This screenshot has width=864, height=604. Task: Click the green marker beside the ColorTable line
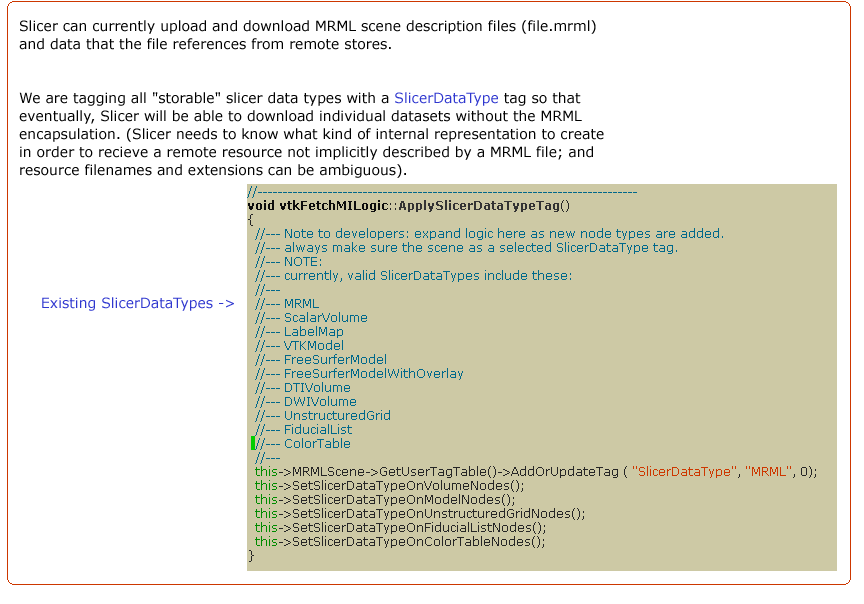253,443
